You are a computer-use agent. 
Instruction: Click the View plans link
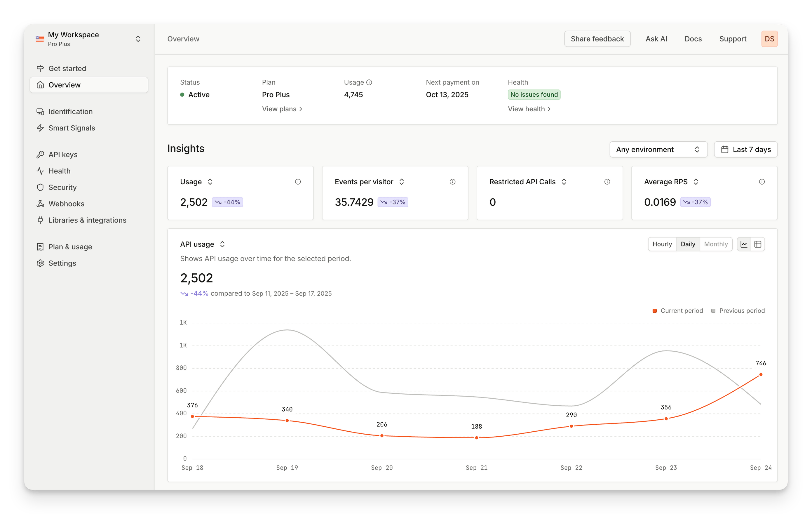282,109
